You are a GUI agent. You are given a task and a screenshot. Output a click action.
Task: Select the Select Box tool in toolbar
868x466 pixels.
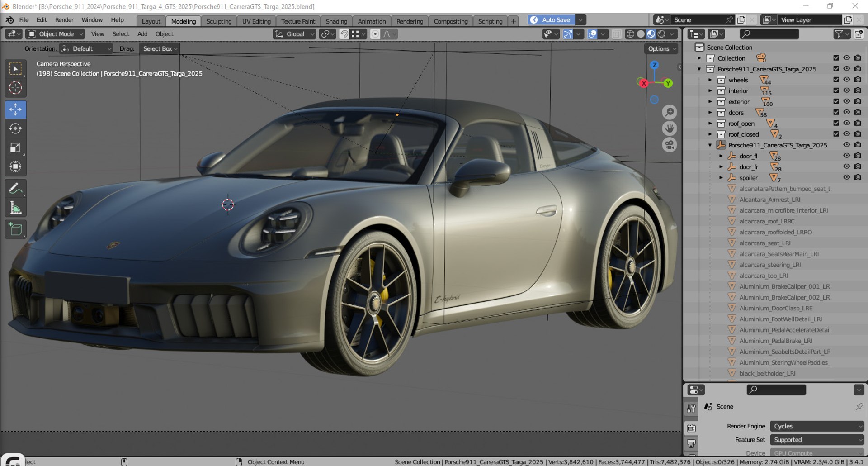point(15,69)
